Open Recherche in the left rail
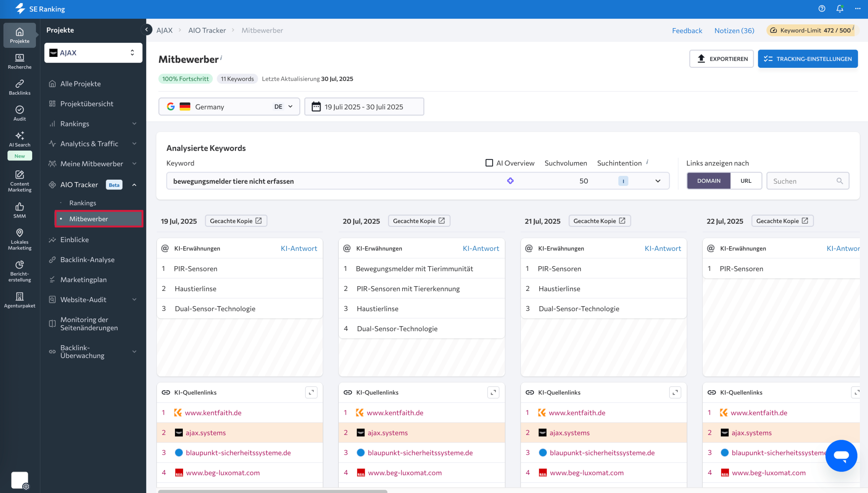The height and width of the screenshot is (493, 868). tap(20, 61)
